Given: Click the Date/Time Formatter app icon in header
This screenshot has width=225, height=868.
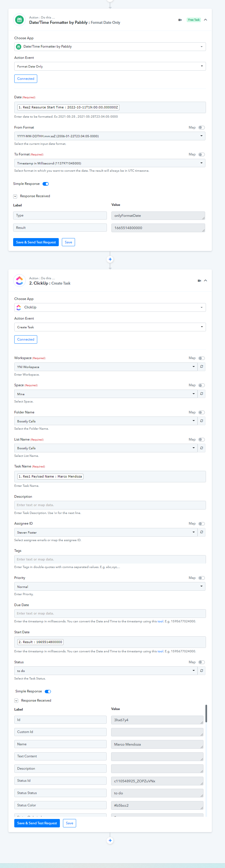Looking at the screenshot, I should point(20,20).
